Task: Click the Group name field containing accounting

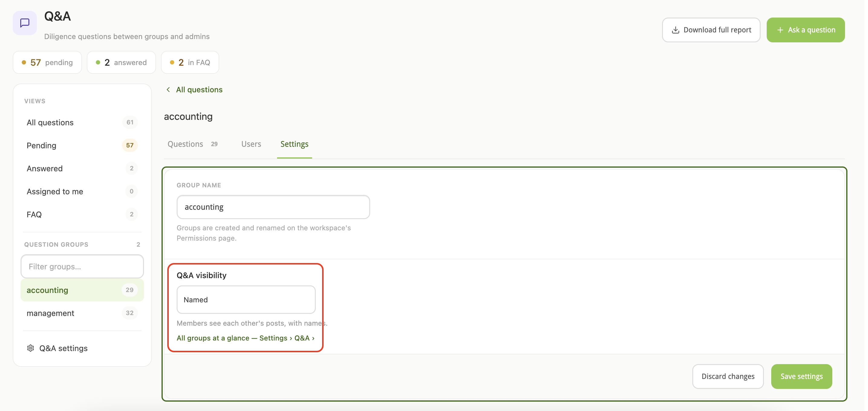Action: coord(273,207)
